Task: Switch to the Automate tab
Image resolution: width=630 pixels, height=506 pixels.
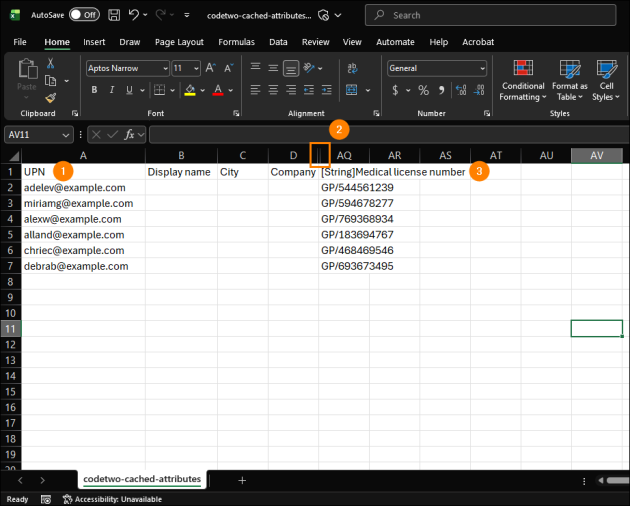Action: (395, 42)
